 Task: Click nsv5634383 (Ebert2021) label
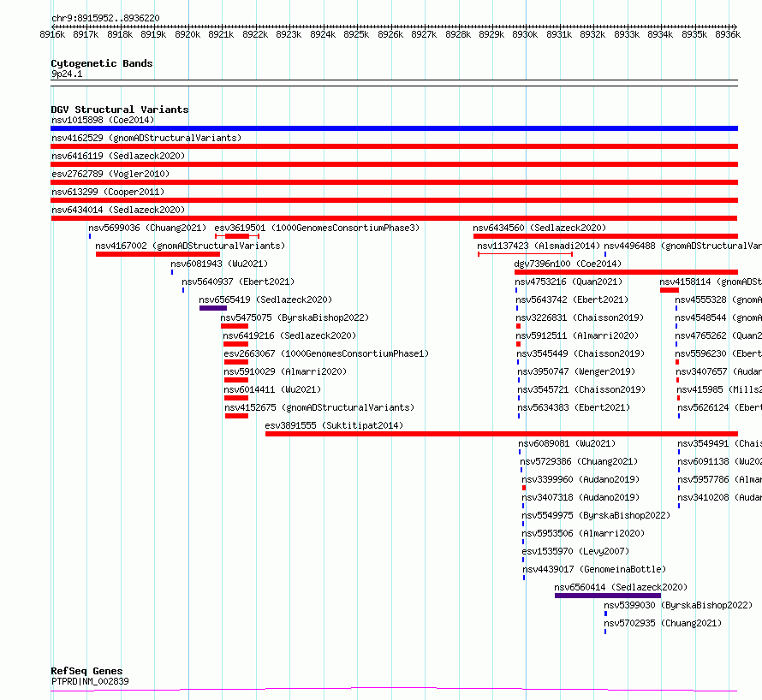pyautogui.click(x=574, y=407)
